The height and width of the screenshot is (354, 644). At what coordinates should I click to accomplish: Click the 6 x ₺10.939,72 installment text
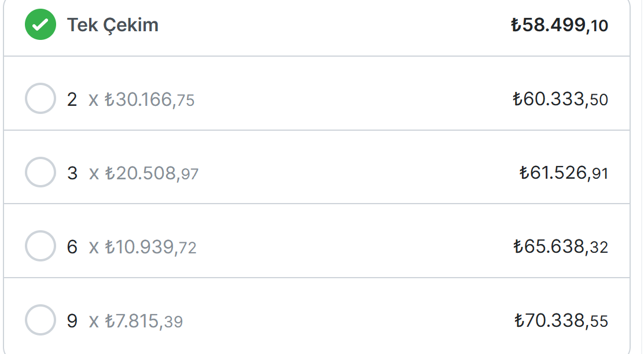pos(131,247)
